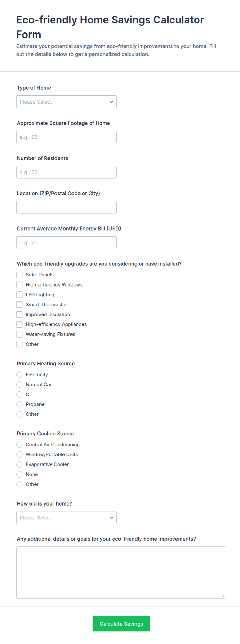The height and width of the screenshot is (644, 240).
Task: Click the Approximate Square Footage input field
Action: tap(66, 137)
